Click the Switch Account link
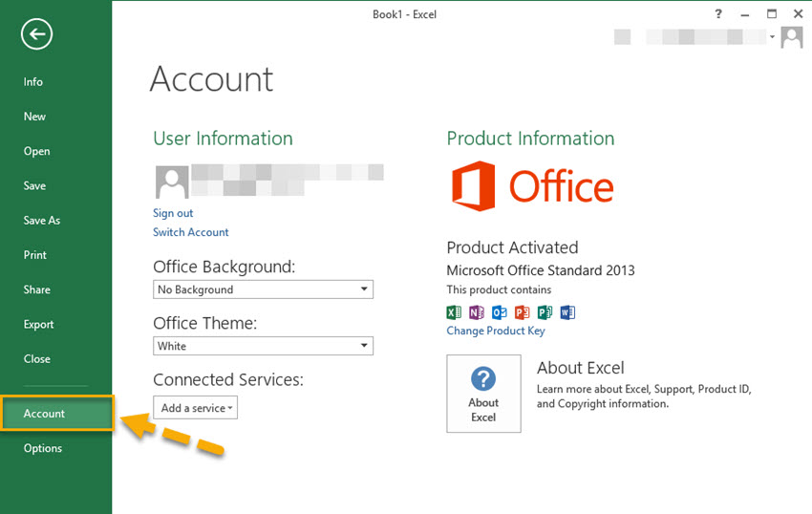Screen dimensions: 812x514 click(x=190, y=232)
